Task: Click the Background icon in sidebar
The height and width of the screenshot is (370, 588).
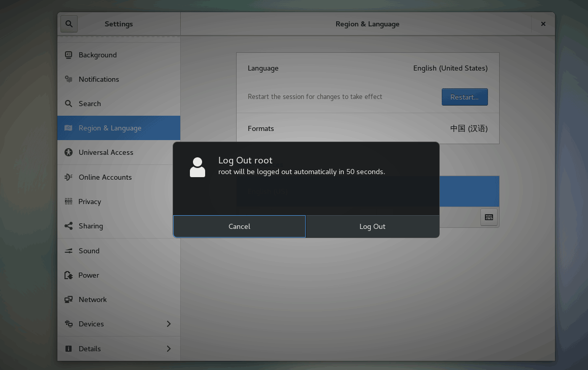Action: coord(69,55)
